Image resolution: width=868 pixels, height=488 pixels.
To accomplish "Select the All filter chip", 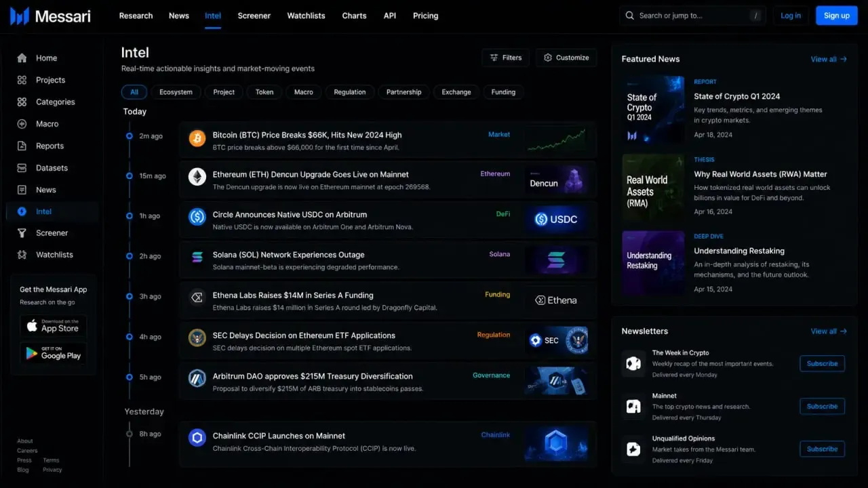I will 134,92.
